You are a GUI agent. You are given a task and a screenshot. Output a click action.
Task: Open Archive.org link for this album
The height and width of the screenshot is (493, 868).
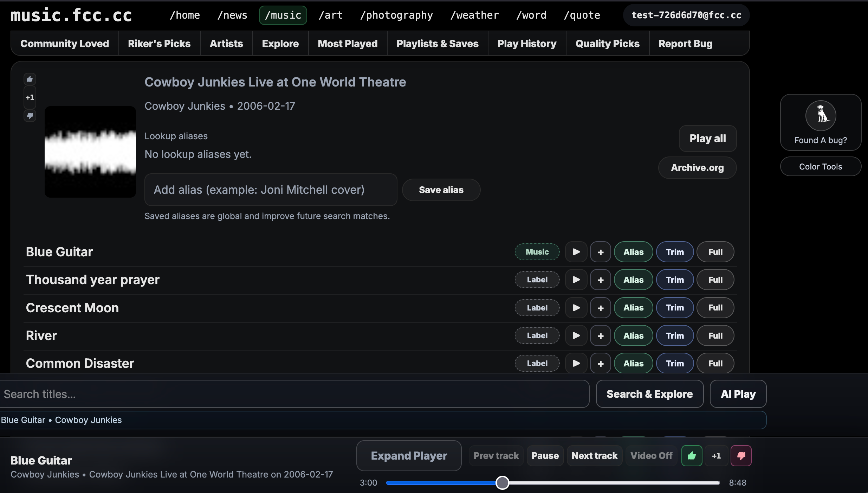[697, 168]
